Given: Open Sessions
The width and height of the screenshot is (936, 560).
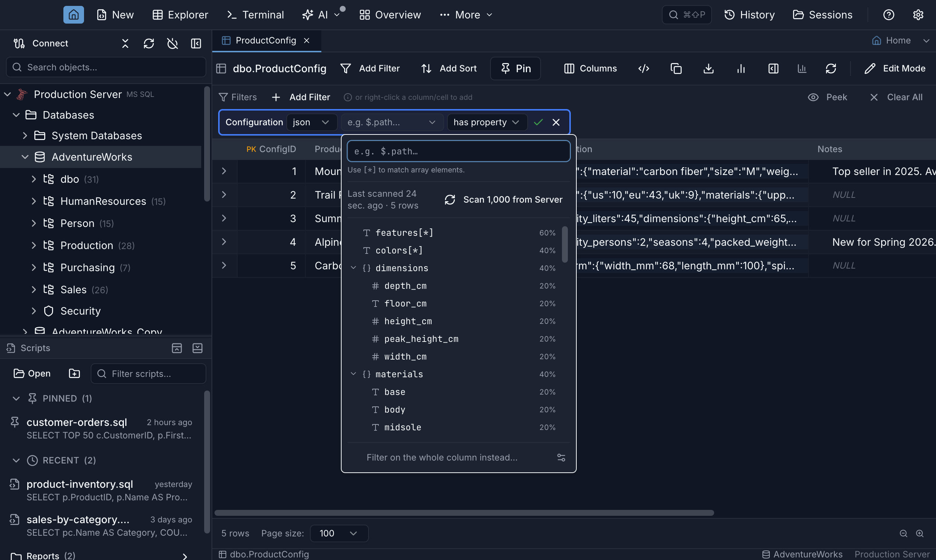Looking at the screenshot, I should point(823,15).
